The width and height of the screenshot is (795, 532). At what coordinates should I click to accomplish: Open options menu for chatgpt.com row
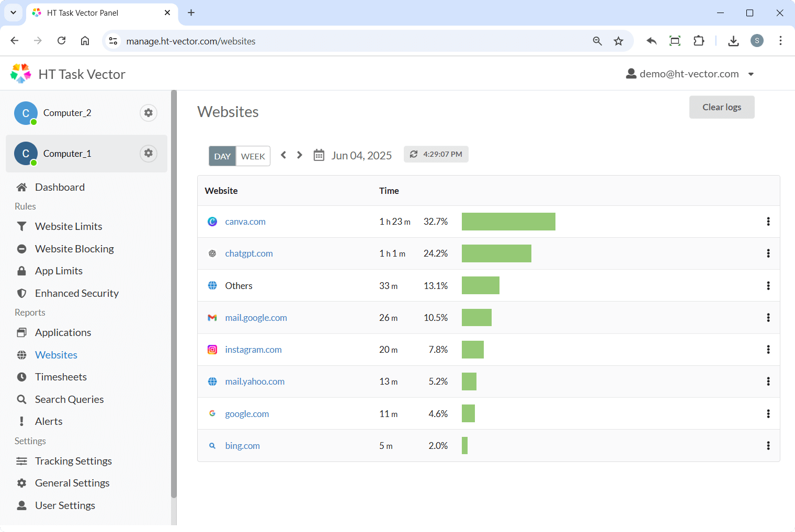(x=768, y=253)
